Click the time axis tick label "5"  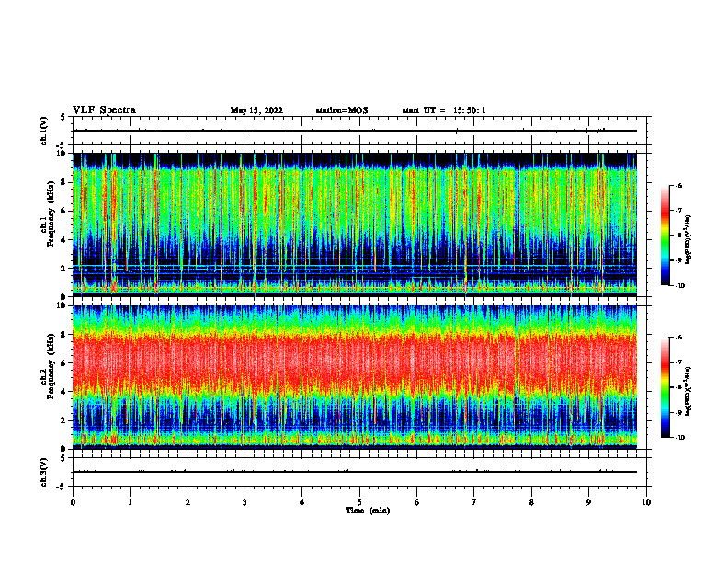tap(359, 502)
